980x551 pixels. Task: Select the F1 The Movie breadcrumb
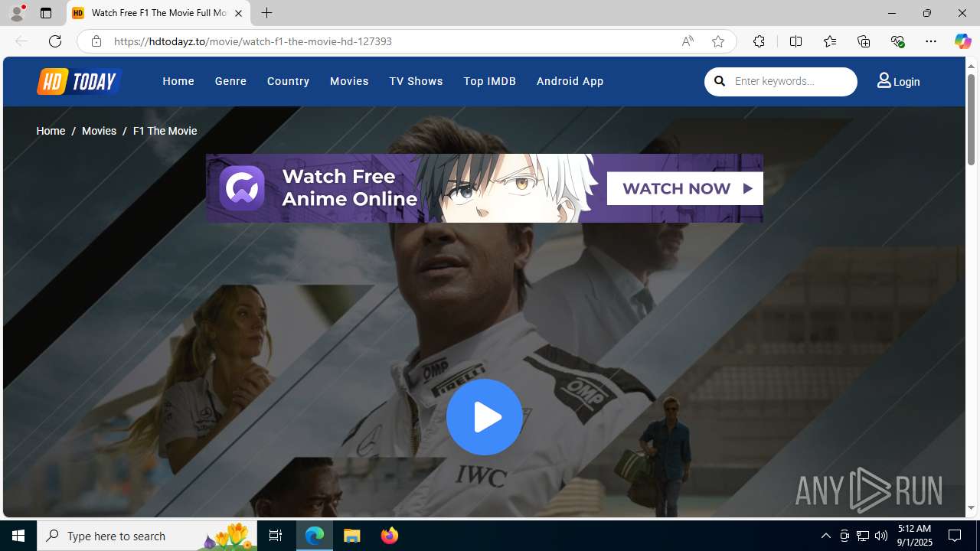pyautogui.click(x=165, y=131)
